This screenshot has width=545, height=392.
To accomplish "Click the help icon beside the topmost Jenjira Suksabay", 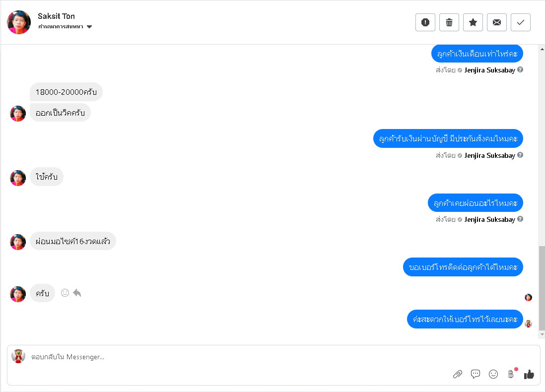I will click(x=520, y=70).
